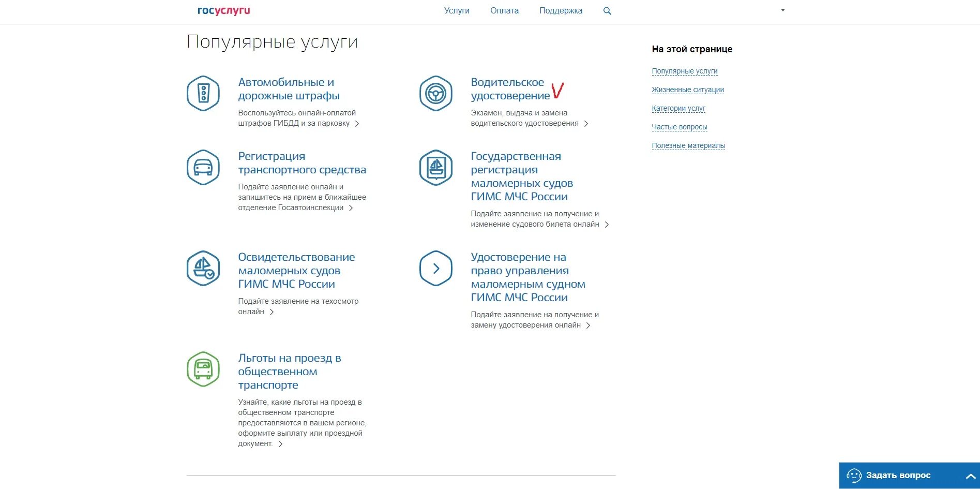Click chevron after техосмотр онлайн text
980x489 pixels.
point(272,312)
